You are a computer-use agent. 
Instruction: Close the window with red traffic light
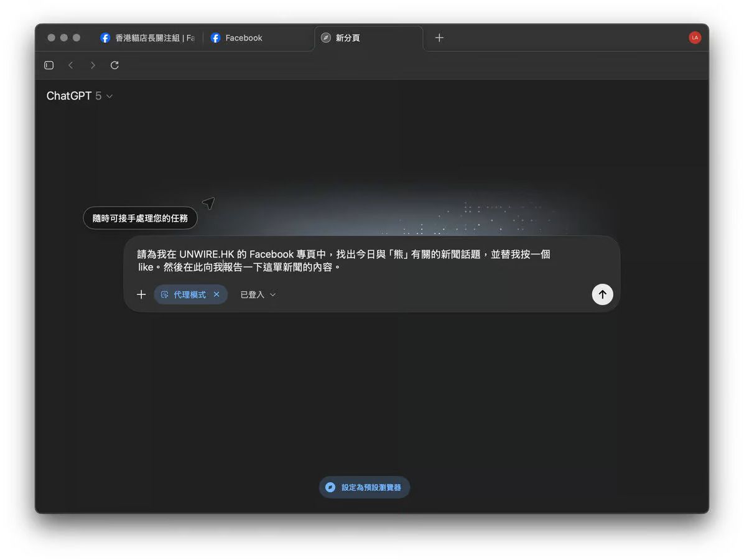pyautogui.click(x=51, y=37)
